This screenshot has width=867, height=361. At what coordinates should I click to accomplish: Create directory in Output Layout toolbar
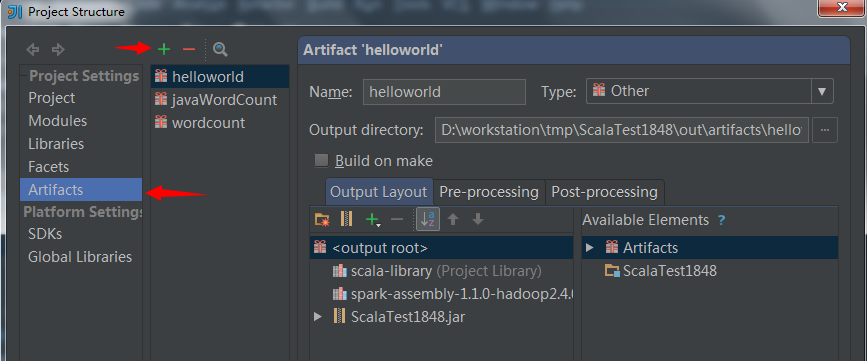pyautogui.click(x=322, y=219)
